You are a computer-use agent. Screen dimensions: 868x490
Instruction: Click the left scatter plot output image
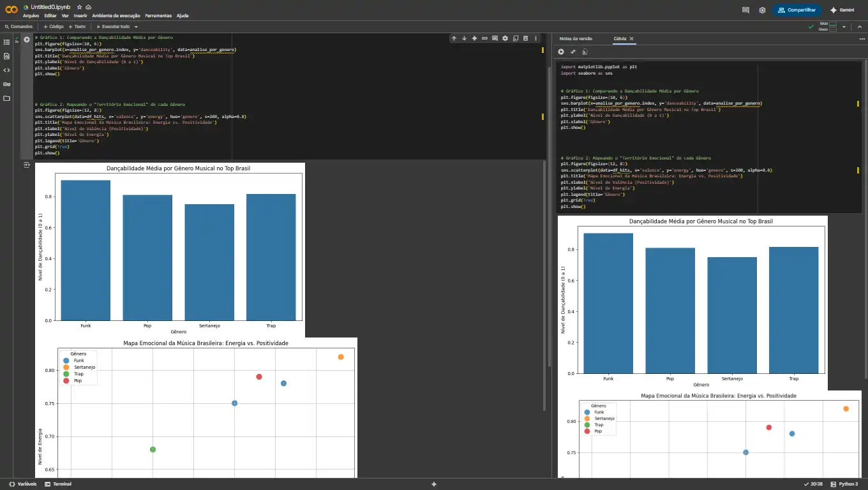click(x=196, y=408)
